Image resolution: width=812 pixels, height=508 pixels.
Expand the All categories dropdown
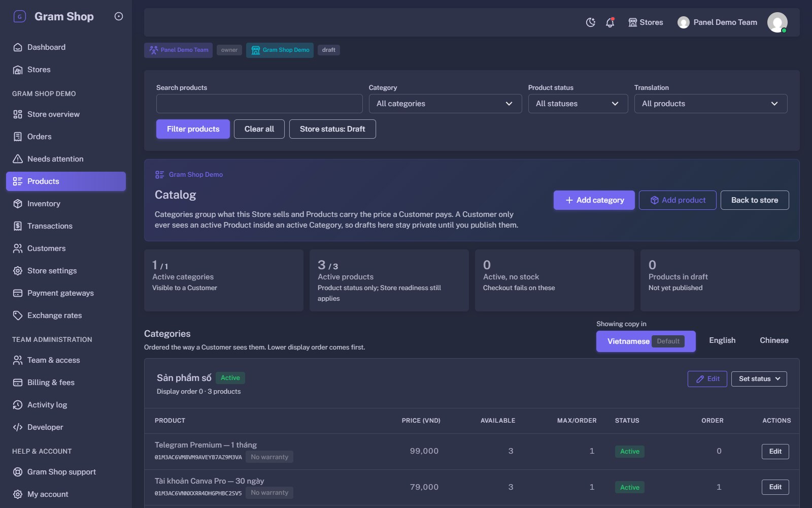click(x=445, y=104)
